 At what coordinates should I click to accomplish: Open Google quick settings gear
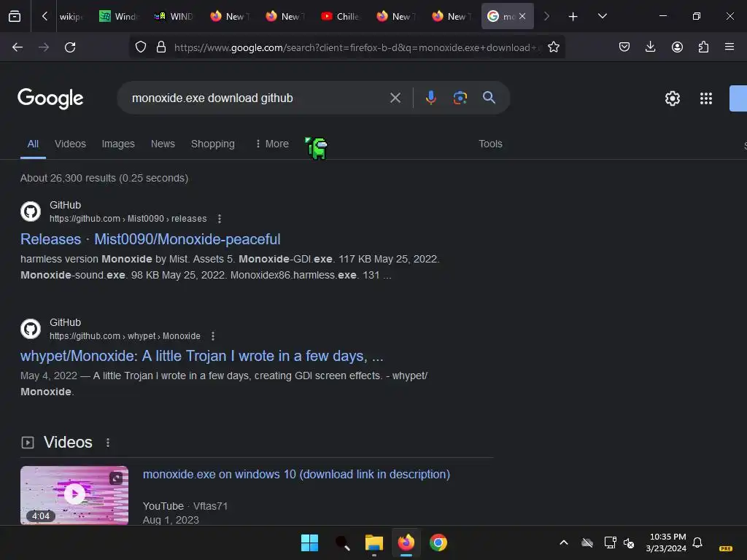click(672, 98)
